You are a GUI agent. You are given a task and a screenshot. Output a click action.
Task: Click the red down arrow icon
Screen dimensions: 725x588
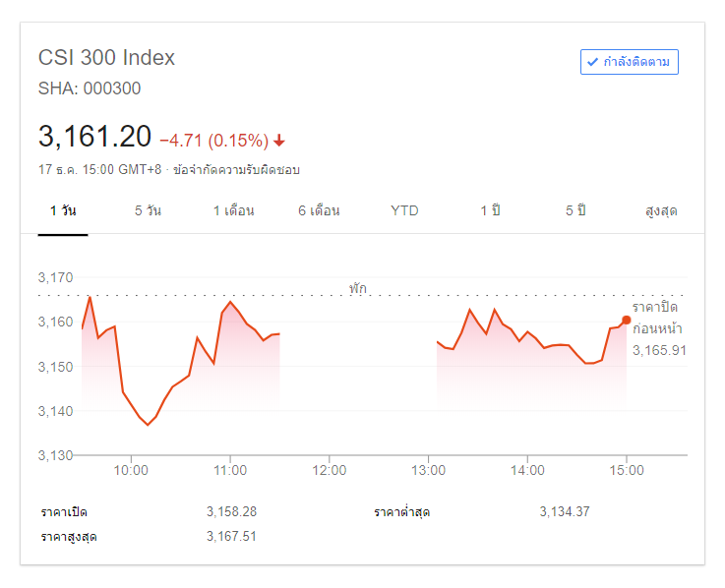[279, 140]
